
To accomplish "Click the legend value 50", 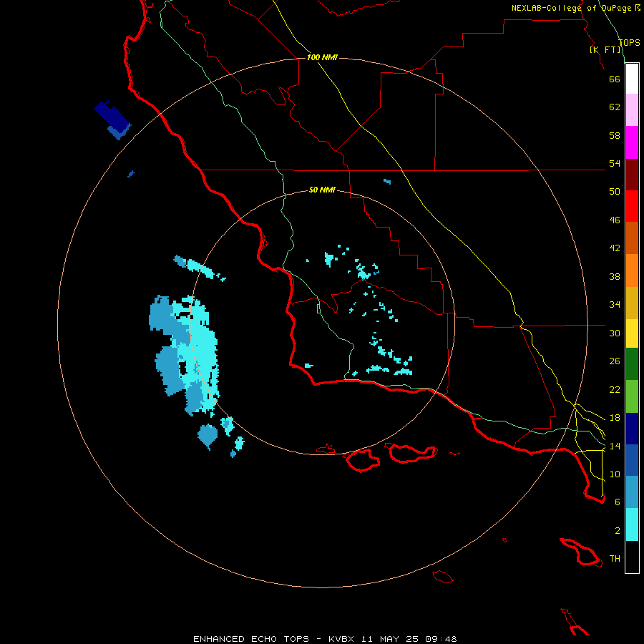I will [x=615, y=192].
